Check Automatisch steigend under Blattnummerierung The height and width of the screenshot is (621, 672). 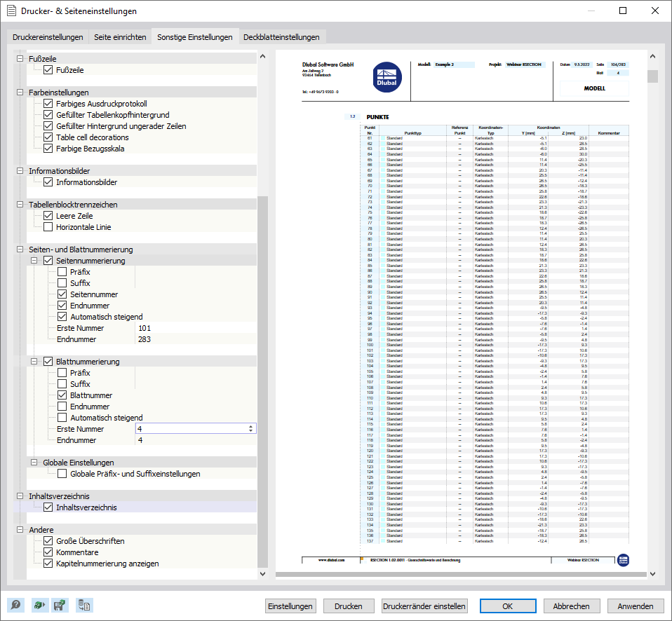click(62, 418)
